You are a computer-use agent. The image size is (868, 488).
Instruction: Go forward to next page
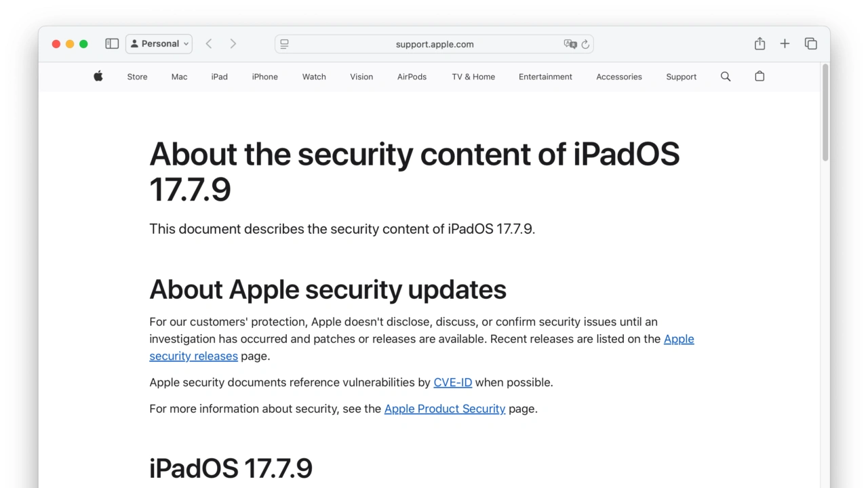[x=233, y=44]
